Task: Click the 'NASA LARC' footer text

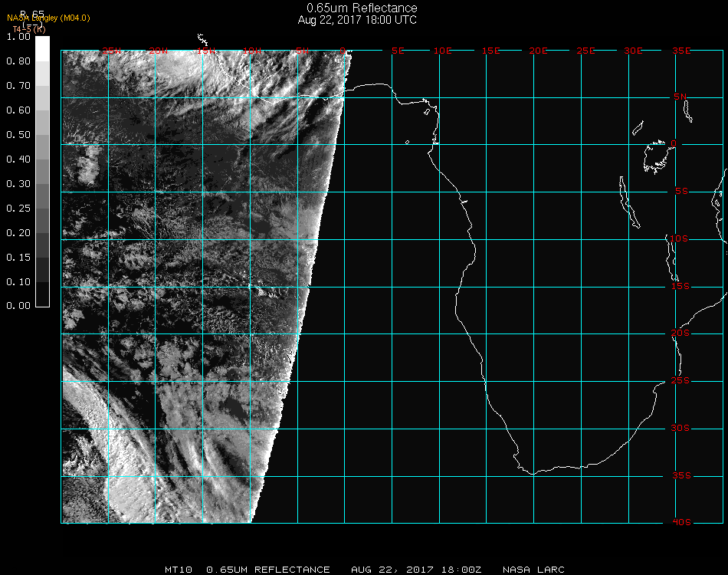Action: click(x=533, y=570)
